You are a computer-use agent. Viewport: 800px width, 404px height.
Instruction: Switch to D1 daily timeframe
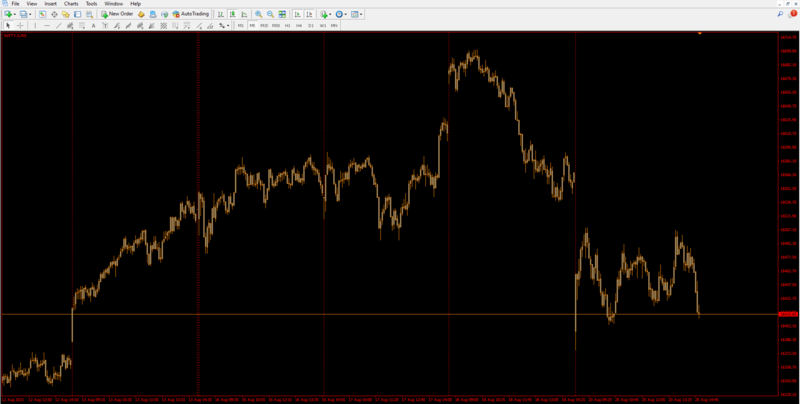coord(311,26)
